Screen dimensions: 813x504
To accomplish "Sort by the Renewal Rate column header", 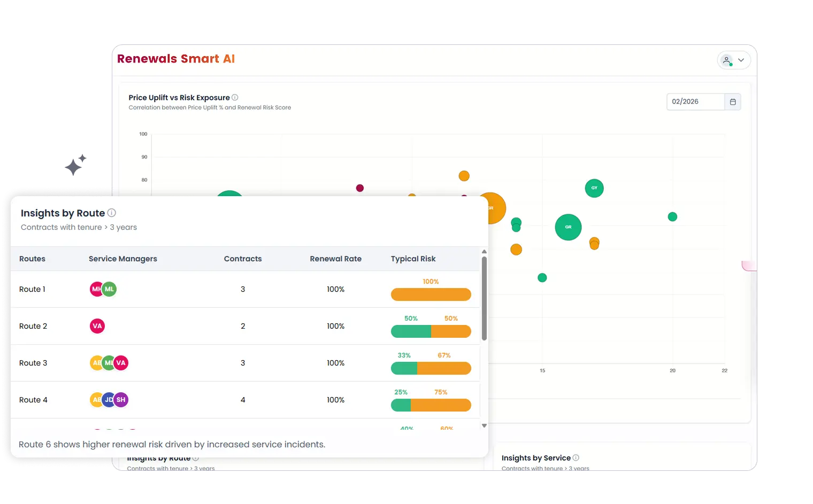I will [x=335, y=259].
